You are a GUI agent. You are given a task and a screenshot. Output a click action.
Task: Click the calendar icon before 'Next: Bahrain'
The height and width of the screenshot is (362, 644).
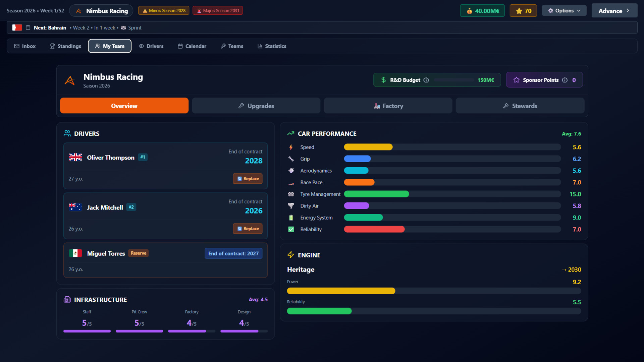click(28, 27)
